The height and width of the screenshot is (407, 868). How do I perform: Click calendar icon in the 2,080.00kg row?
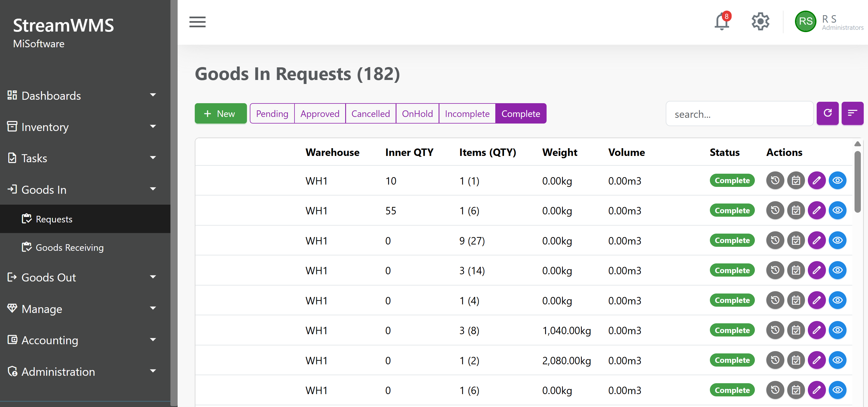click(x=796, y=360)
